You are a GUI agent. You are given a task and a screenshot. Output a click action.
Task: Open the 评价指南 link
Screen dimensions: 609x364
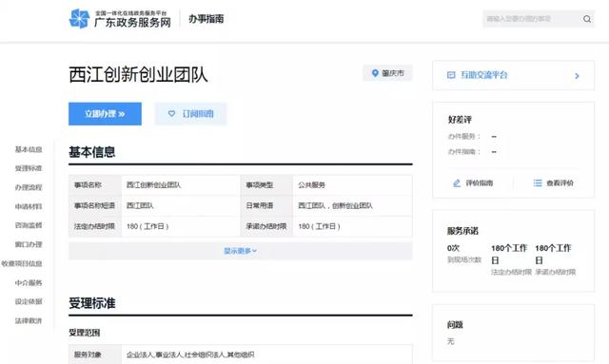[473, 182]
